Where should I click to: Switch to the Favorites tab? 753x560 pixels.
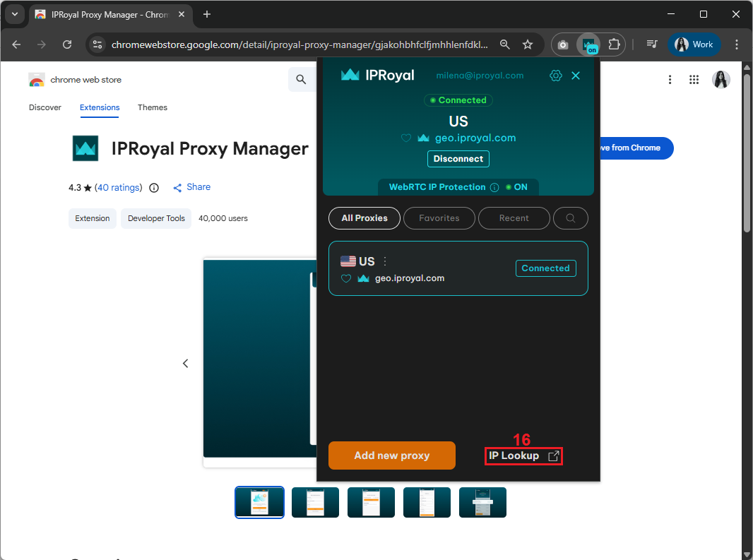(x=439, y=218)
